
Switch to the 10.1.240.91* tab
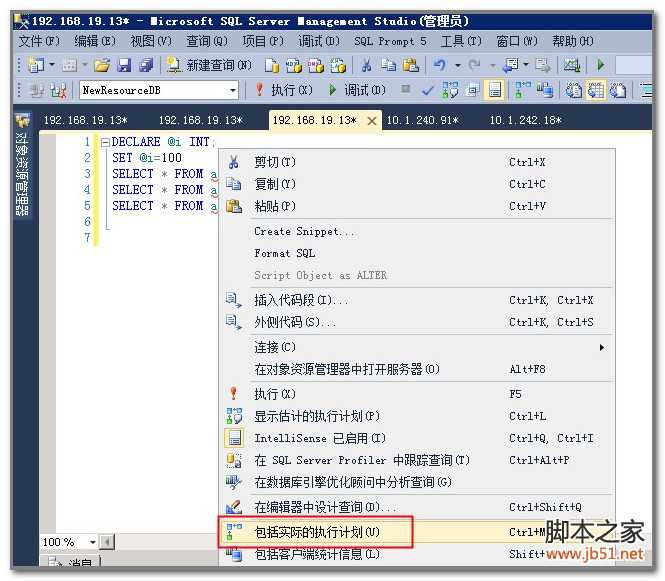click(x=422, y=120)
